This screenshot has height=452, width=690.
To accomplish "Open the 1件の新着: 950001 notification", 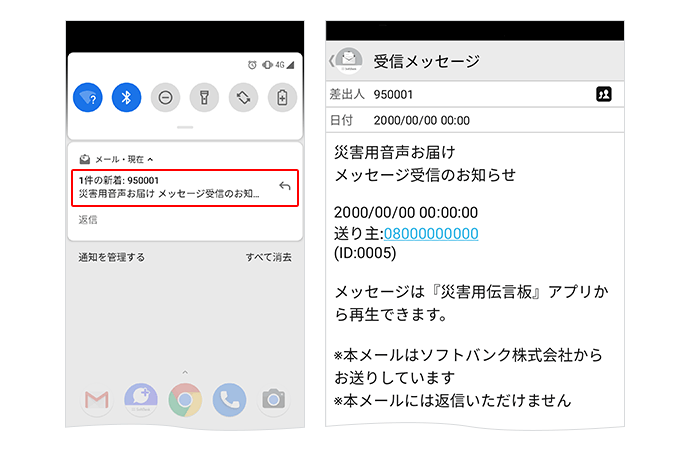I will pyautogui.click(x=185, y=187).
